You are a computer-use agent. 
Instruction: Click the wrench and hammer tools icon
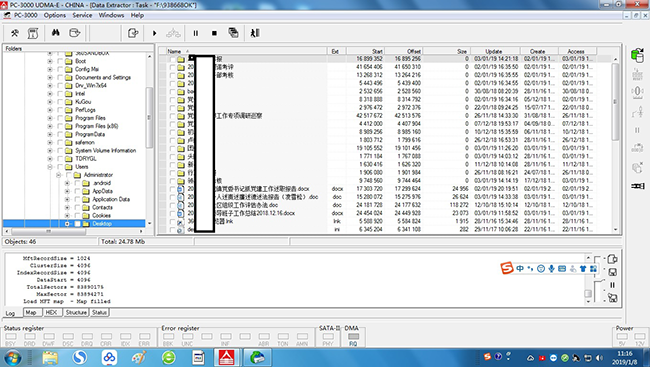[15, 33]
